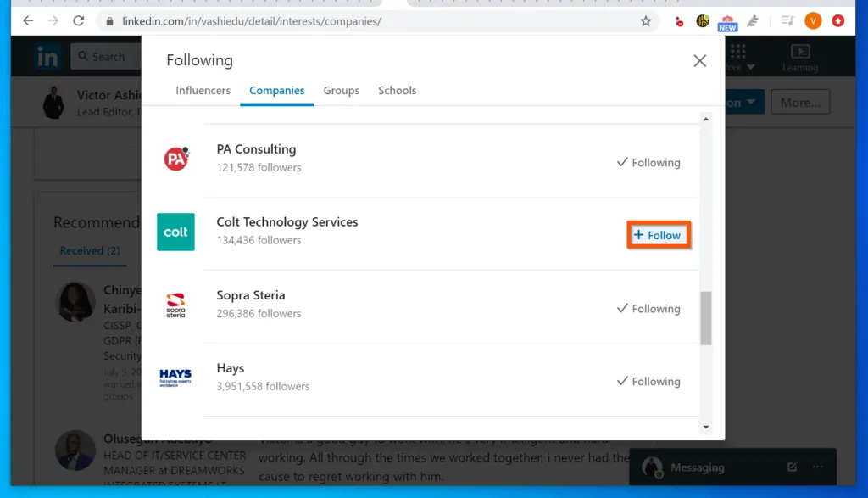
Task: Toggle Following off for Sopra Steria
Action: tap(648, 309)
